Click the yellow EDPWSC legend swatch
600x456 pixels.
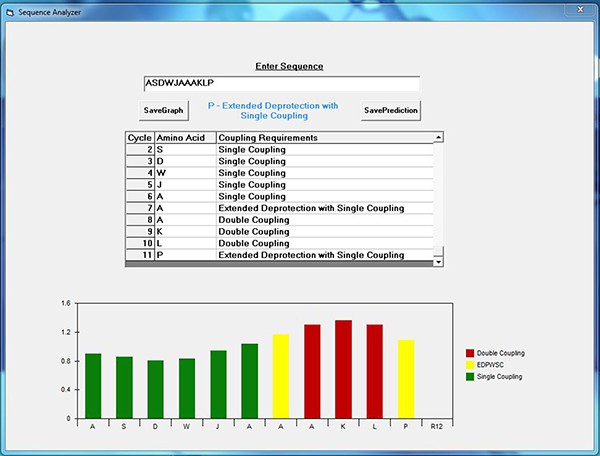(x=470, y=365)
